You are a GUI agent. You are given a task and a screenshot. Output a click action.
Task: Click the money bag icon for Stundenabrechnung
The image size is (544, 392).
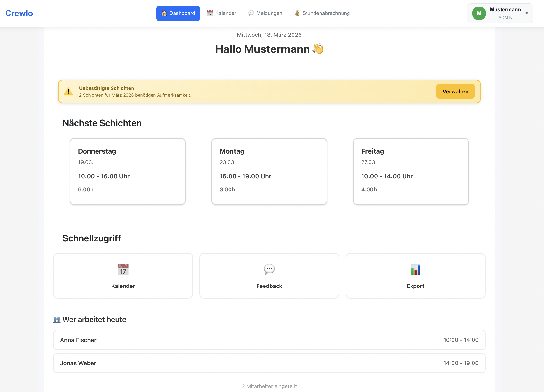click(297, 13)
